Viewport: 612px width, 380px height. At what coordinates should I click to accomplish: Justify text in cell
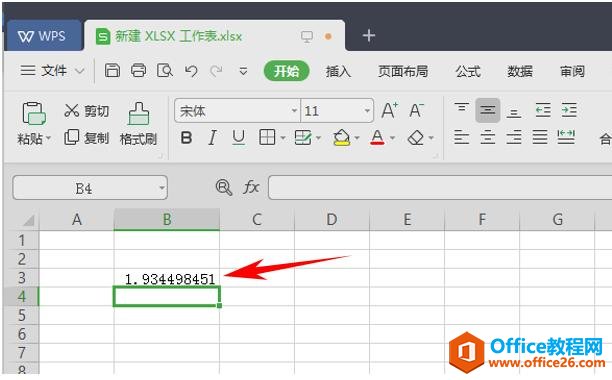[540, 137]
